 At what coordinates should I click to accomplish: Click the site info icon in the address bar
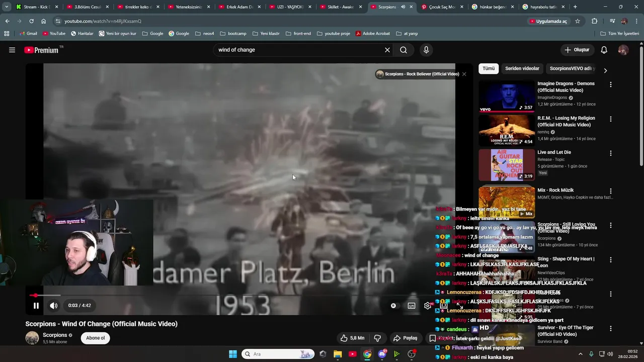pyautogui.click(x=58, y=21)
